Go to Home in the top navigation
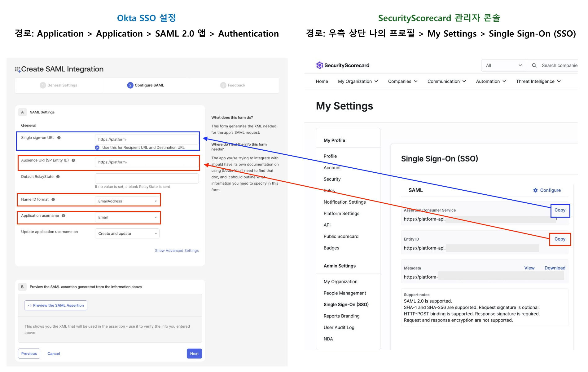 [322, 81]
